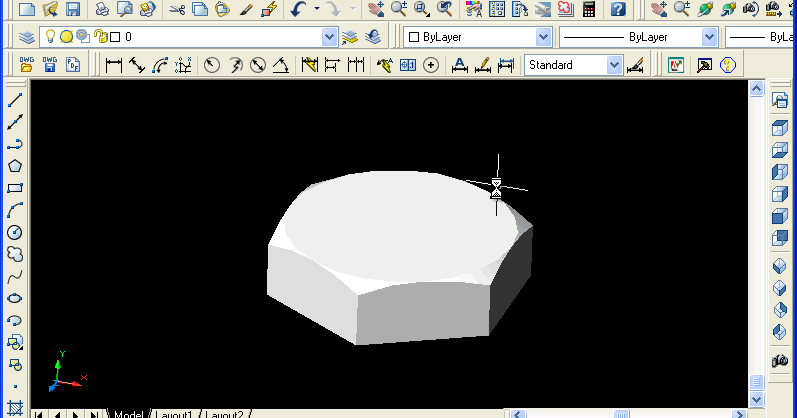Click the DWG open folder icon

pyautogui.click(x=26, y=65)
